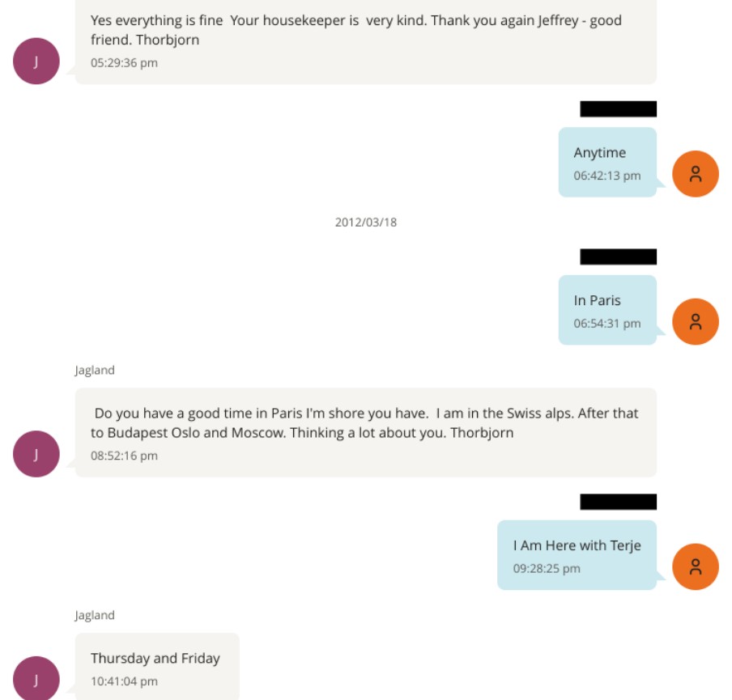Click the "I Am Here with Terje" message

click(x=577, y=545)
